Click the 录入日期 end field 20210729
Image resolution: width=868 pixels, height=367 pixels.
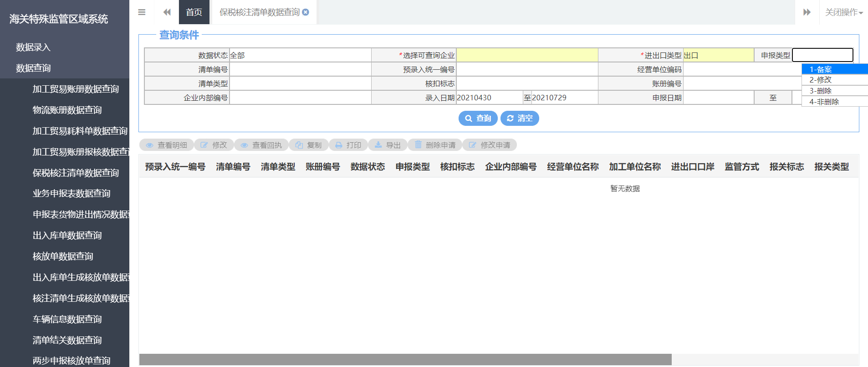coord(565,98)
